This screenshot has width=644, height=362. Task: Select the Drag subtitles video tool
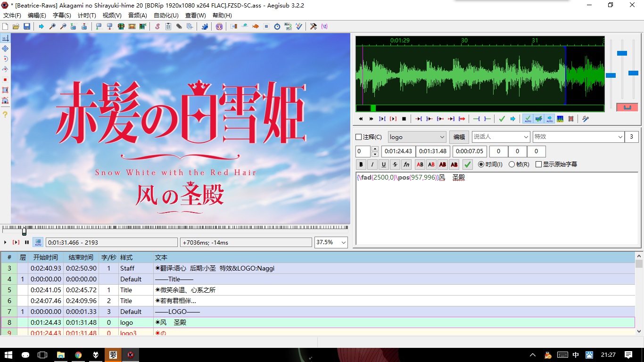[5, 49]
